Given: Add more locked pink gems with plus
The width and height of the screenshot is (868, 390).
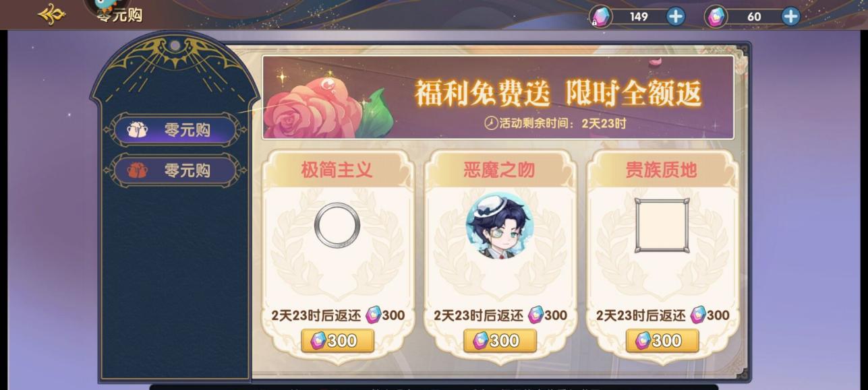Looking at the screenshot, I should point(676,17).
